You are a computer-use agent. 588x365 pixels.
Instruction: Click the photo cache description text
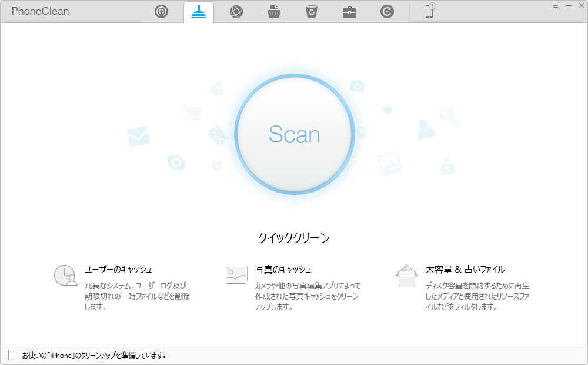pos(308,296)
